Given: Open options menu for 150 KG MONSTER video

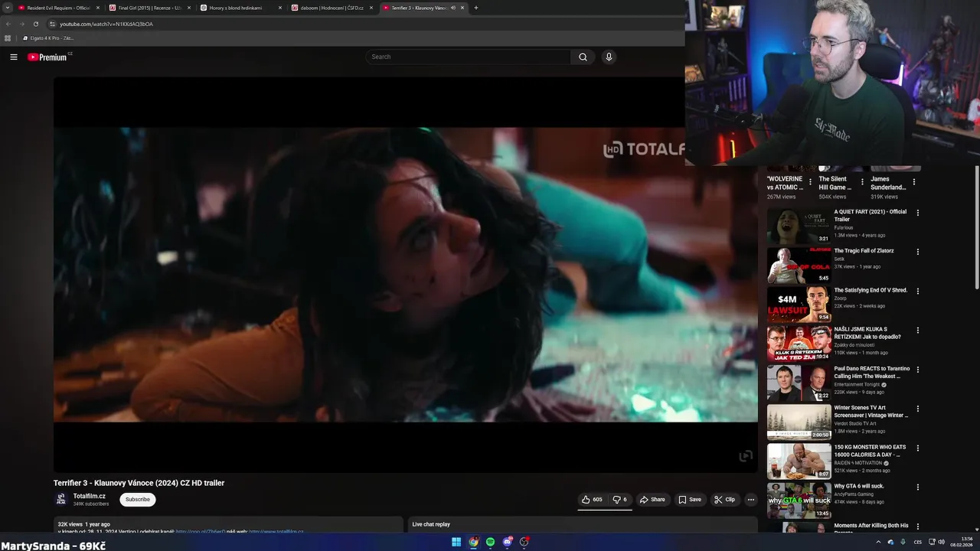Looking at the screenshot, I should tap(918, 448).
